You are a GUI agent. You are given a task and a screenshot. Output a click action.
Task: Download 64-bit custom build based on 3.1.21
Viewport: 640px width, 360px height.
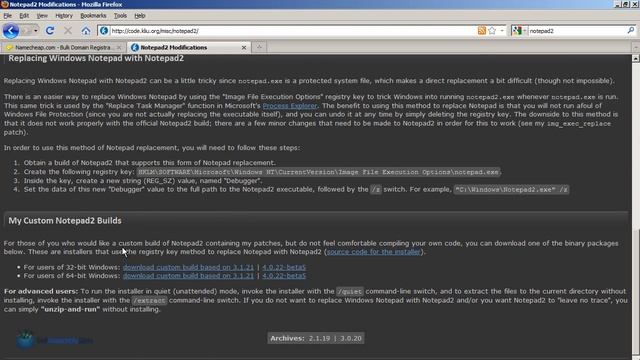point(188,276)
